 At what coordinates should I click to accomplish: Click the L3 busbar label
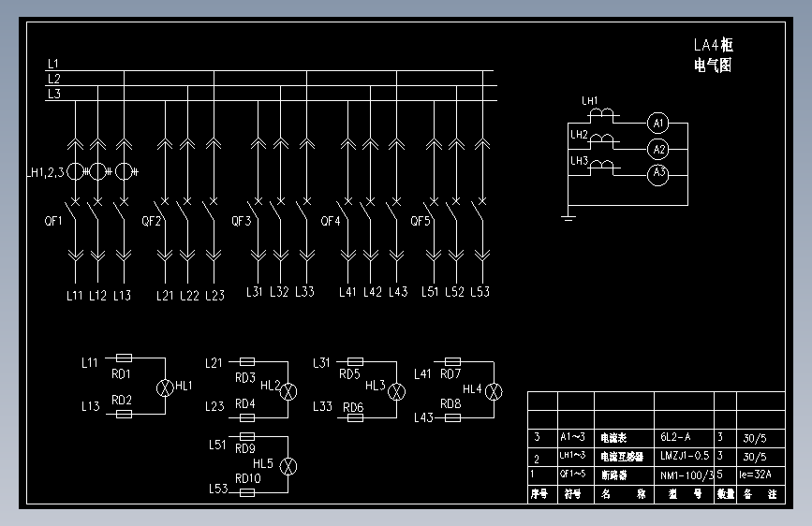[54, 94]
